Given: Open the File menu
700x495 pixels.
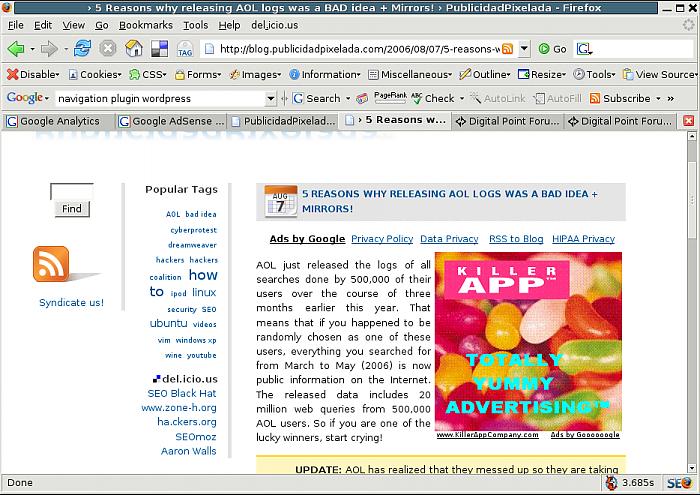Looking at the screenshot, I should 16,25.
